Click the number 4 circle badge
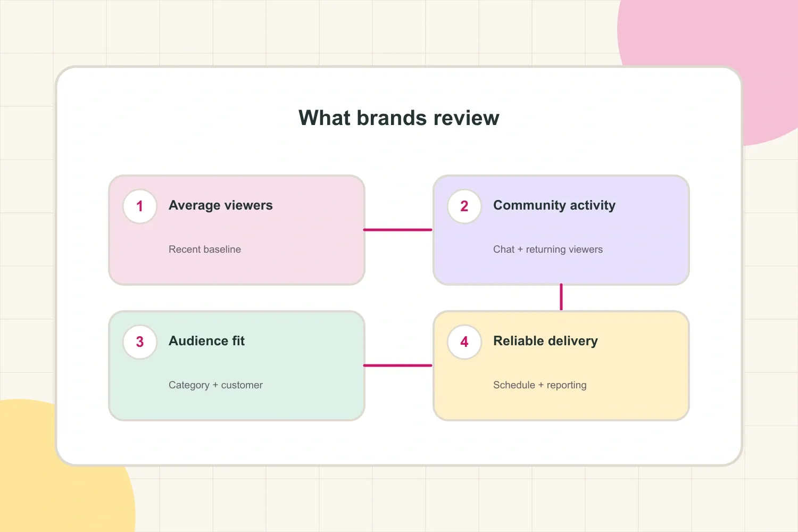This screenshot has height=532, width=798. [464, 342]
